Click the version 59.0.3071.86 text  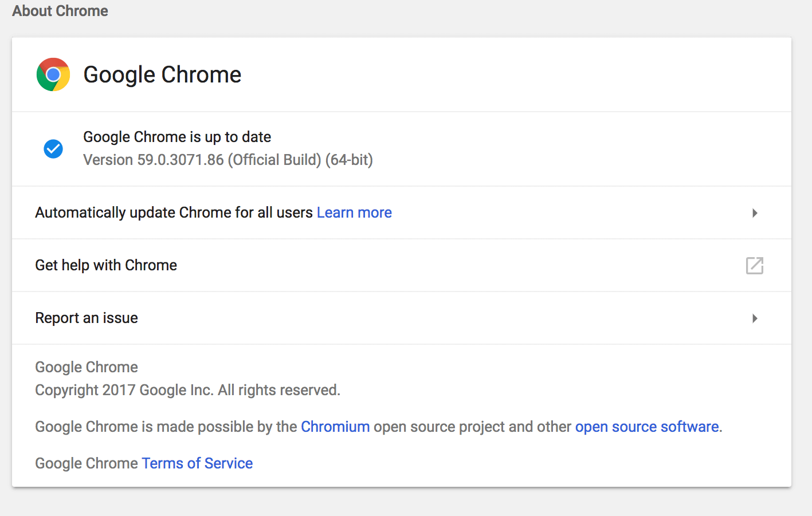click(228, 160)
